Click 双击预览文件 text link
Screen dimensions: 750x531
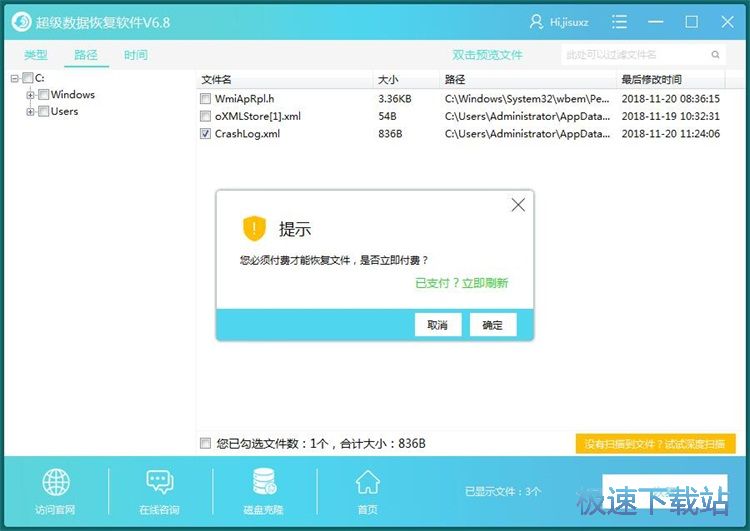[487, 55]
